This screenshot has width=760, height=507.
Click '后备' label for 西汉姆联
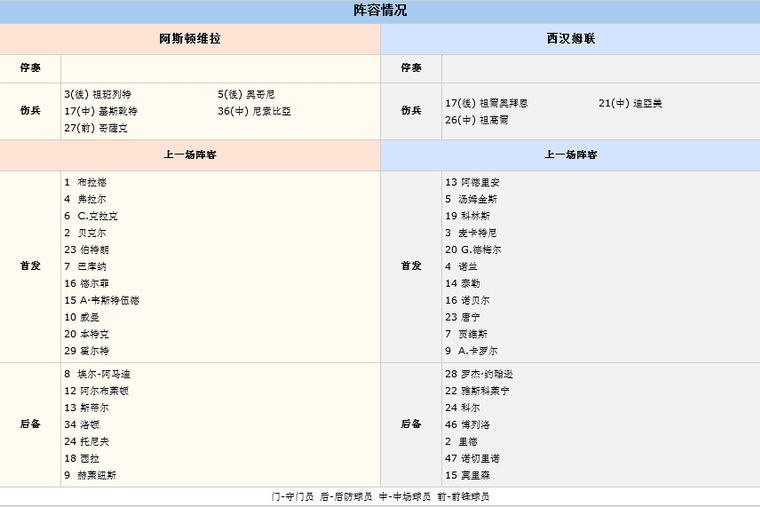[411, 424]
